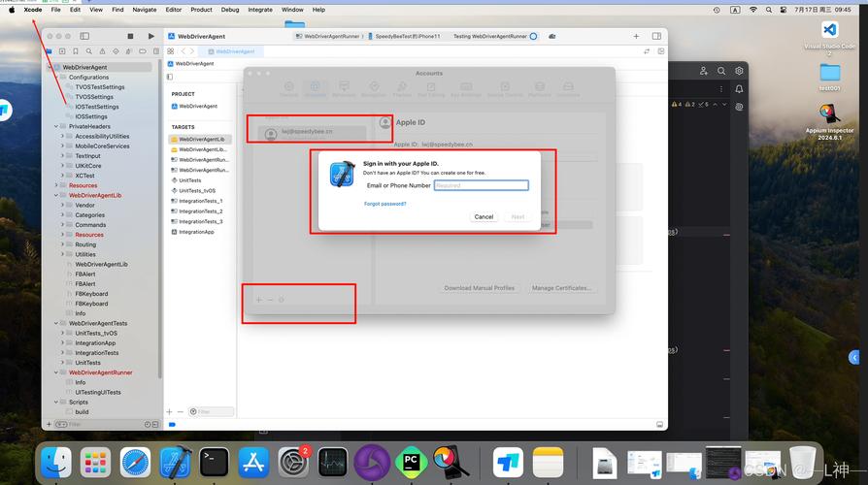Viewport: 868px width, 485px height.
Task: Toggle the right inspector panel icon
Action: [656, 36]
